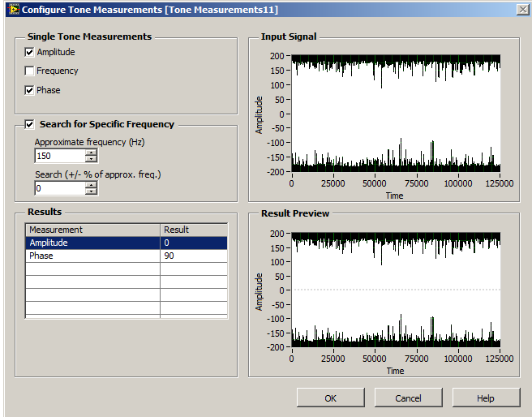Click the Approximate frequency (Hz) label
532x417 pixels.
[89, 142]
